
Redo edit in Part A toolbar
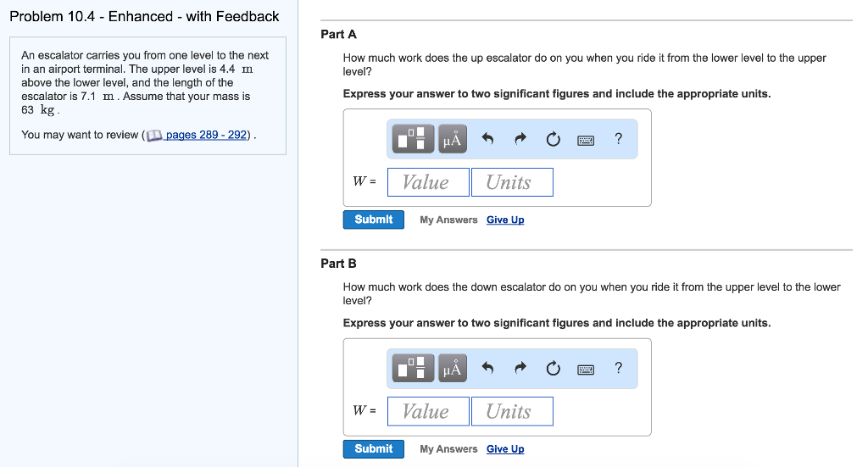coord(520,138)
